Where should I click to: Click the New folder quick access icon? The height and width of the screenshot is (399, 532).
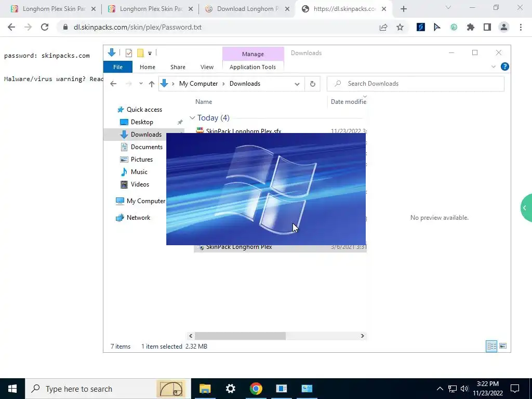140,53
